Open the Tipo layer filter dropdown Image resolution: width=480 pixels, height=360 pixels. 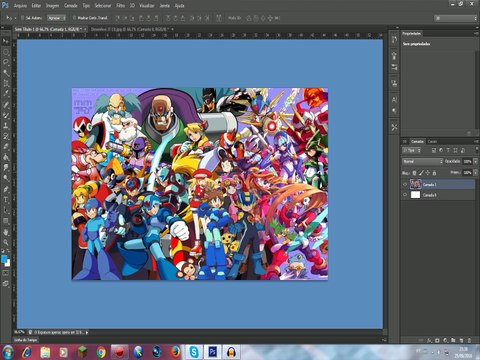tap(411, 150)
